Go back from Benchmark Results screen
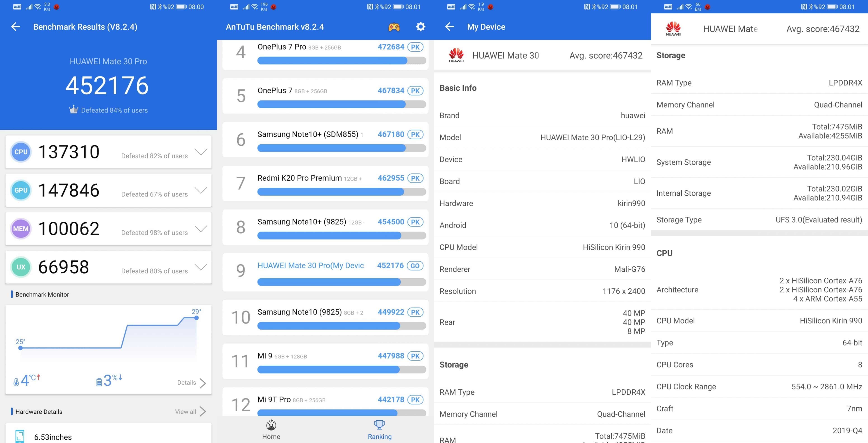 point(16,27)
